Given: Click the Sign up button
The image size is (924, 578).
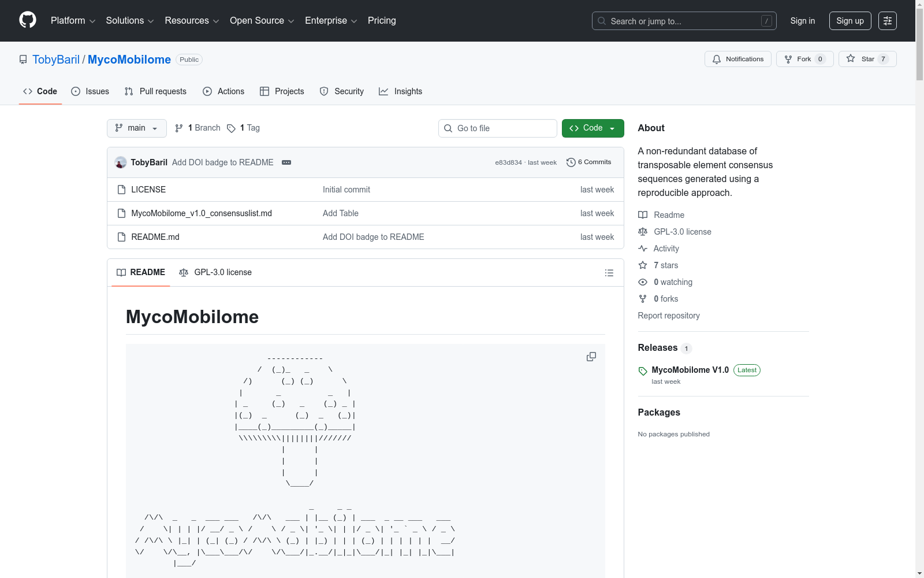Looking at the screenshot, I should [850, 21].
